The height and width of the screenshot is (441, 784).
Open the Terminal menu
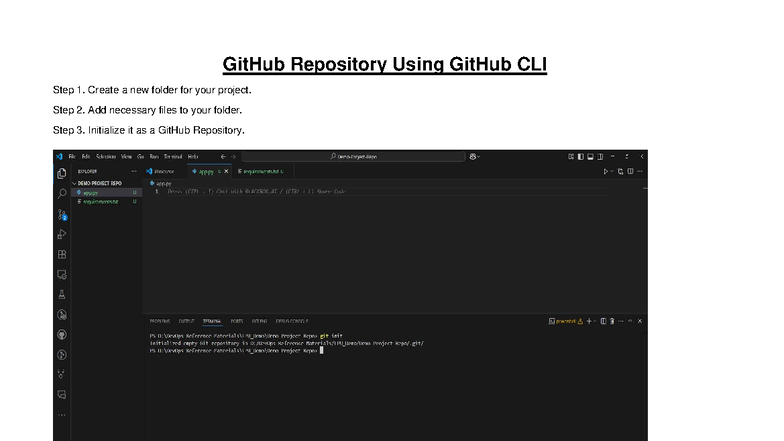(x=173, y=156)
